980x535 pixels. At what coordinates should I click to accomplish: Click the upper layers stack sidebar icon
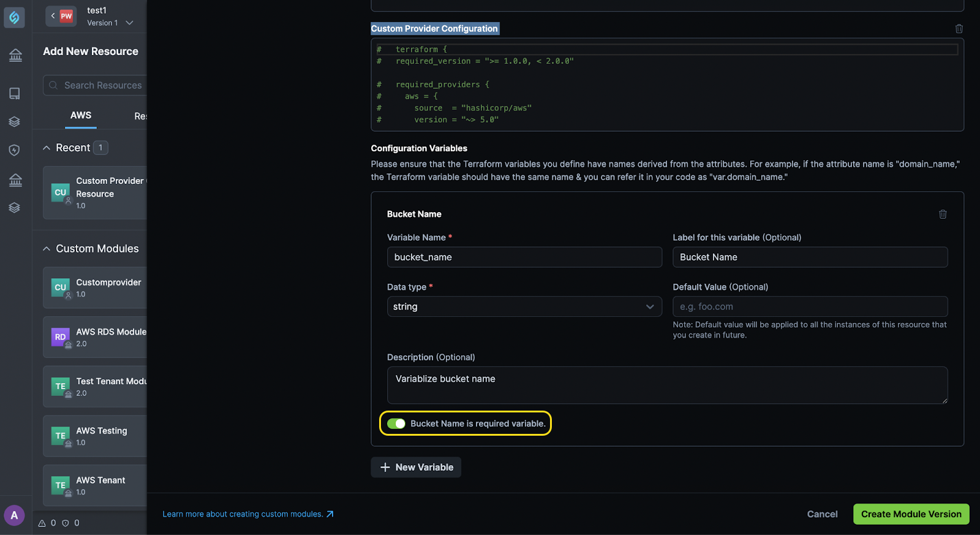coord(15,122)
